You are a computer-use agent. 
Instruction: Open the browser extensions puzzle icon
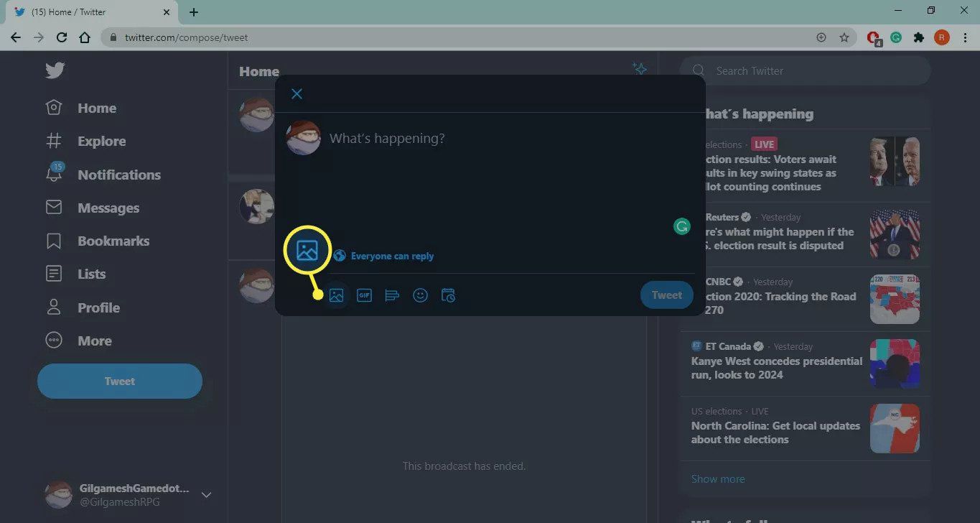pos(919,37)
